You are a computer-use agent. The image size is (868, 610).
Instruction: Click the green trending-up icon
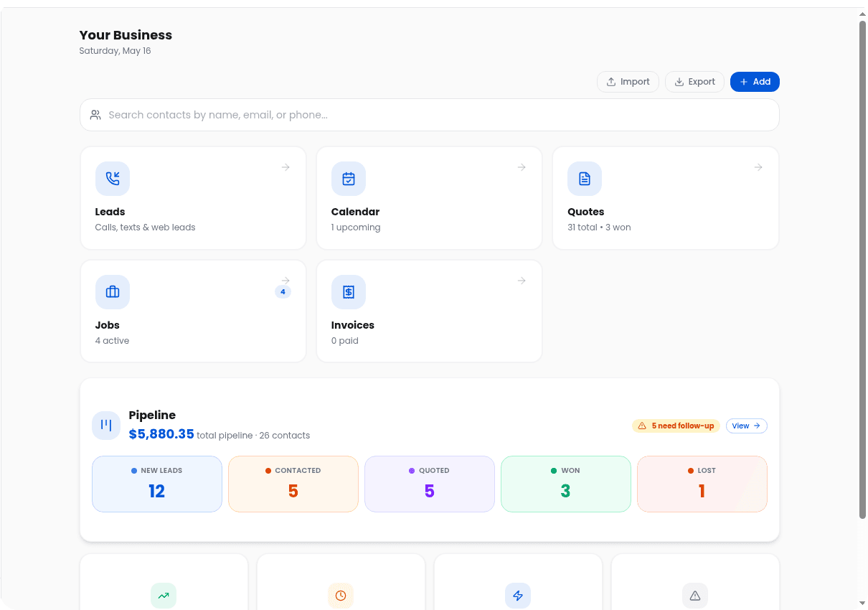pos(164,596)
